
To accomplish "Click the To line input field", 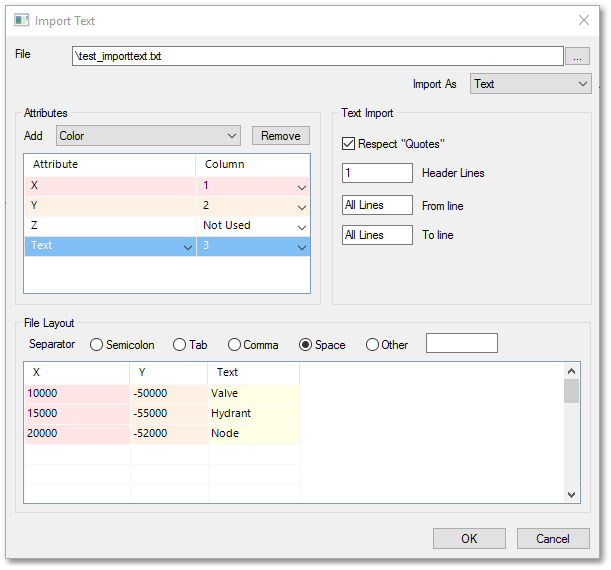I will 377,235.
